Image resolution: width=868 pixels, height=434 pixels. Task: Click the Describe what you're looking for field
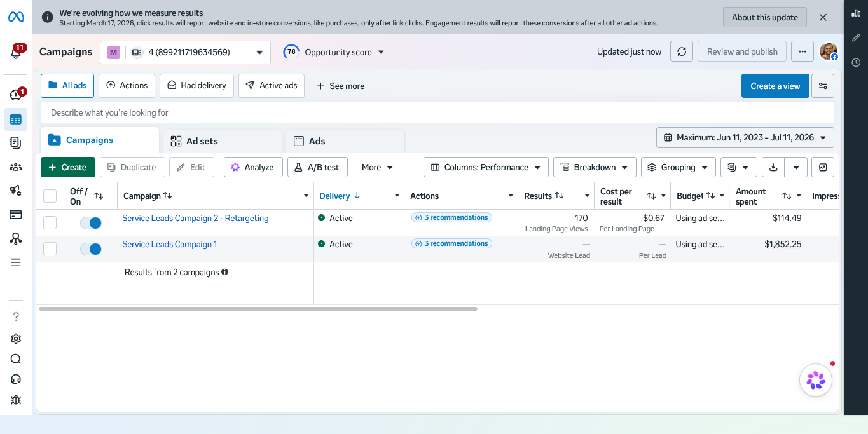coord(437,112)
